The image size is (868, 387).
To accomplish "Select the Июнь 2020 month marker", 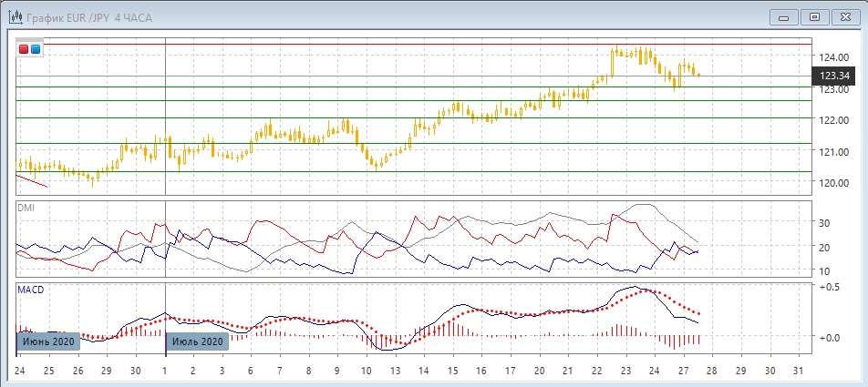I will pos(47,341).
